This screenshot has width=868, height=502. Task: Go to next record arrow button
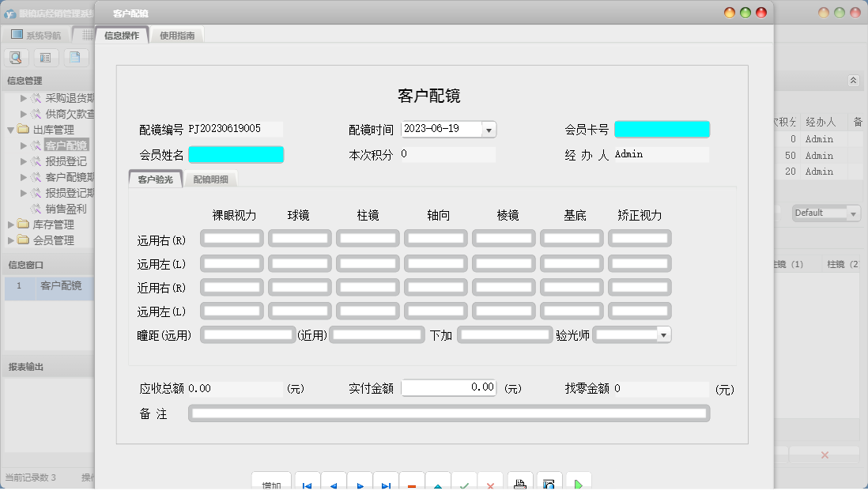coord(360,484)
